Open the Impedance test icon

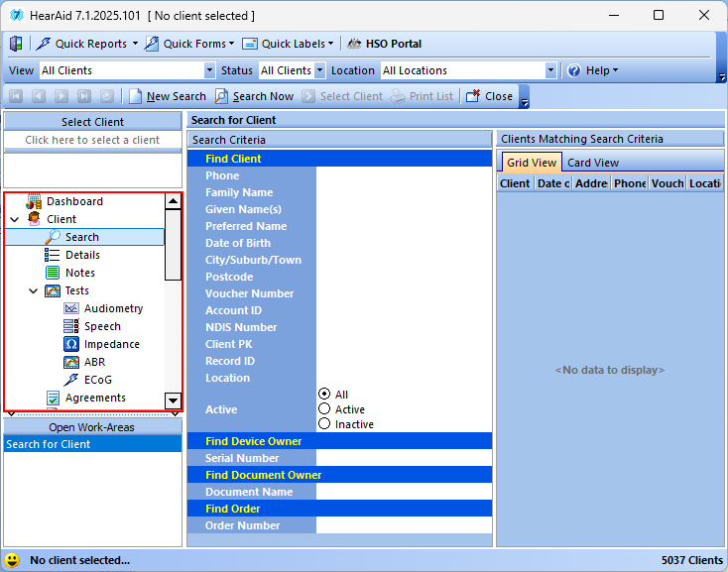pyautogui.click(x=71, y=344)
